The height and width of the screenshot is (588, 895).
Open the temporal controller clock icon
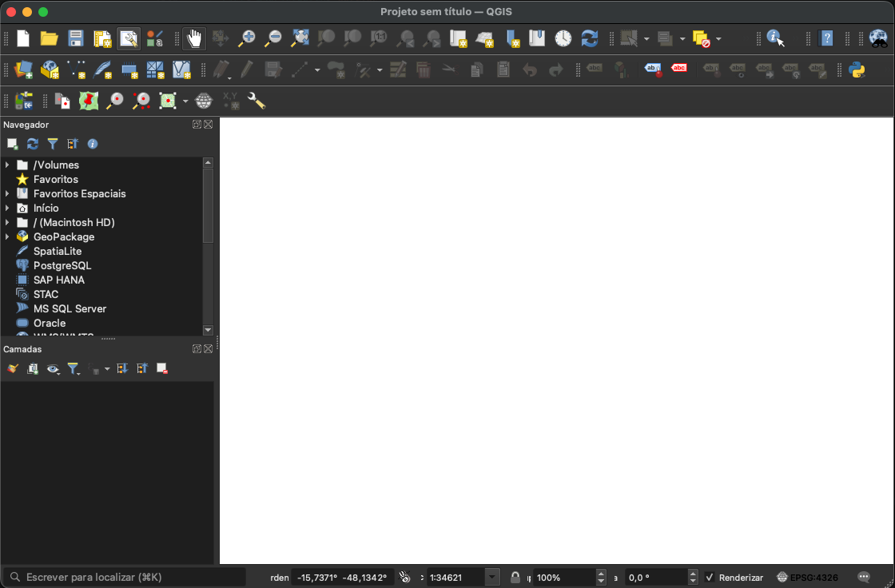click(x=563, y=38)
